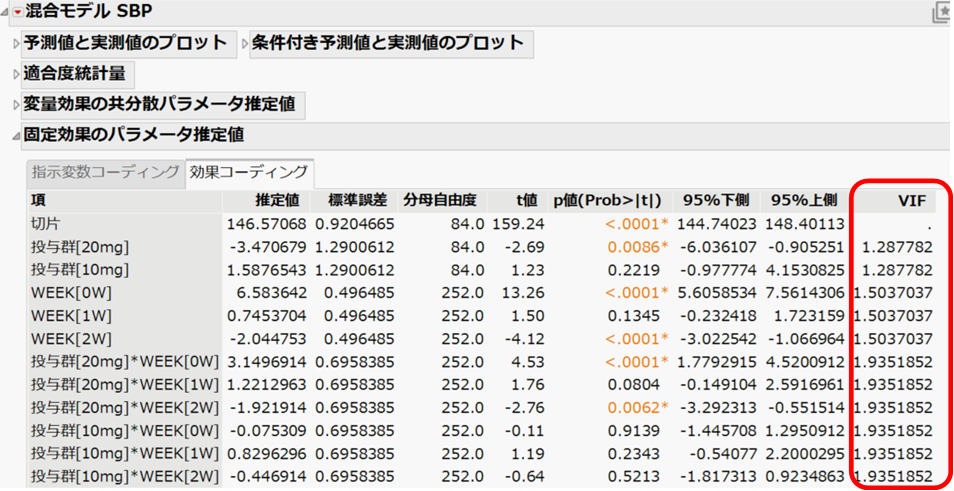Click the upper limit 4.5200912
The image size is (954, 491).
click(x=803, y=362)
